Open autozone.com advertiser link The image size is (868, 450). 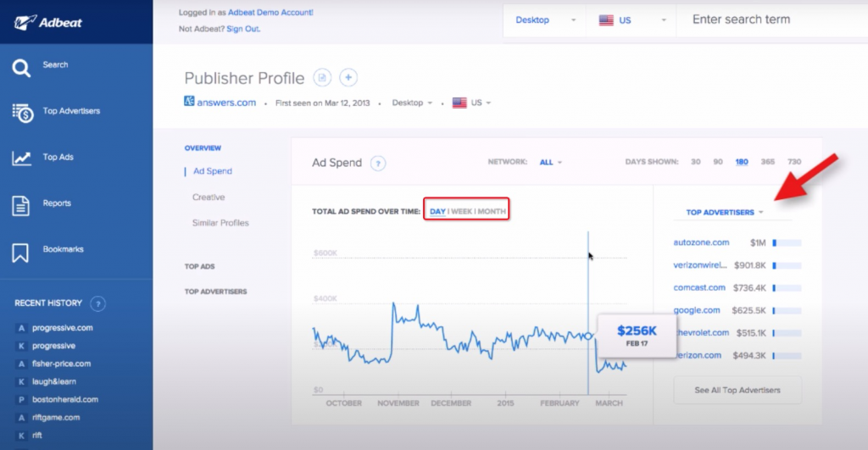[701, 242]
